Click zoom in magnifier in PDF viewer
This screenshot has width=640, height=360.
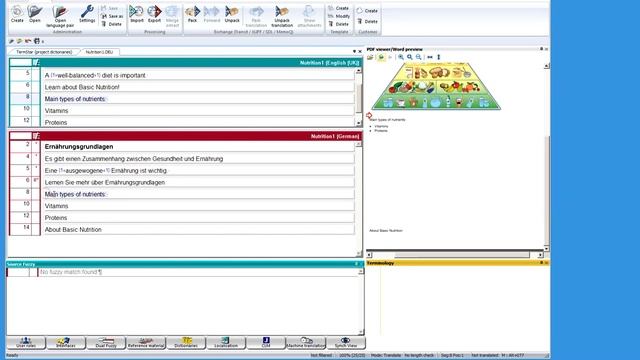(x=410, y=57)
